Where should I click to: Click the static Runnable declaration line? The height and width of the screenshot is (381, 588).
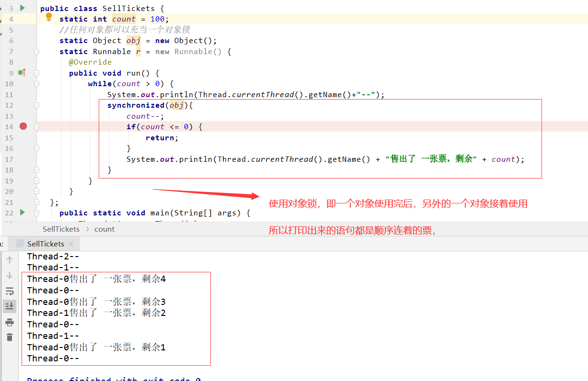[x=144, y=51]
